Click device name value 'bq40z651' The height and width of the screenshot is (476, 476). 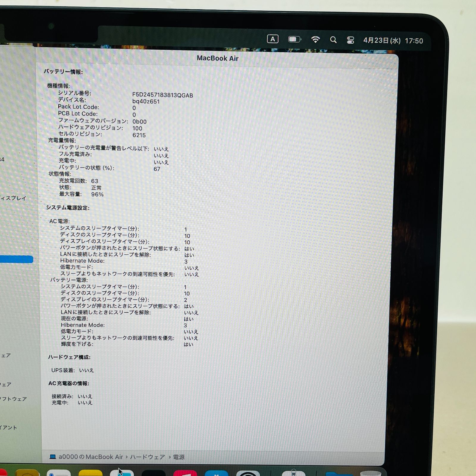(x=146, y=102)
